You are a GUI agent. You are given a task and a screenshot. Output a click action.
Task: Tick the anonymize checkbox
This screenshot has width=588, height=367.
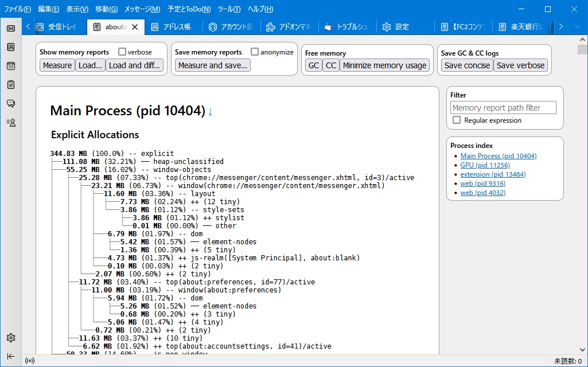(x=255, y=52)
